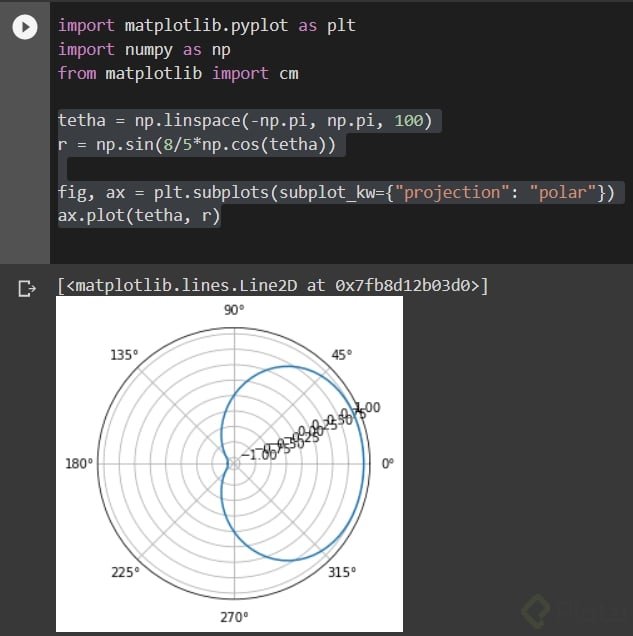This screenshot has height=636, width=633.
Task: Click the 45° label on the plot
Action: 342,355
